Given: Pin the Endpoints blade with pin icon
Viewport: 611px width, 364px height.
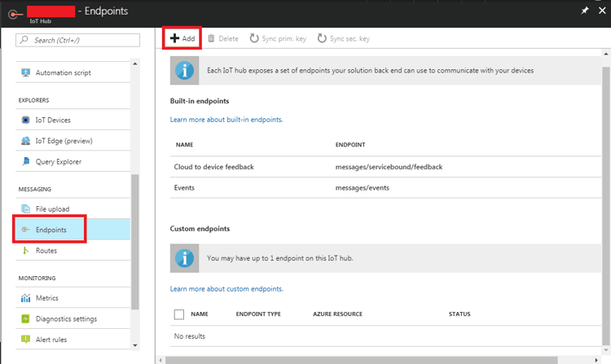Looking at the screenshot, I should [585, 11].
